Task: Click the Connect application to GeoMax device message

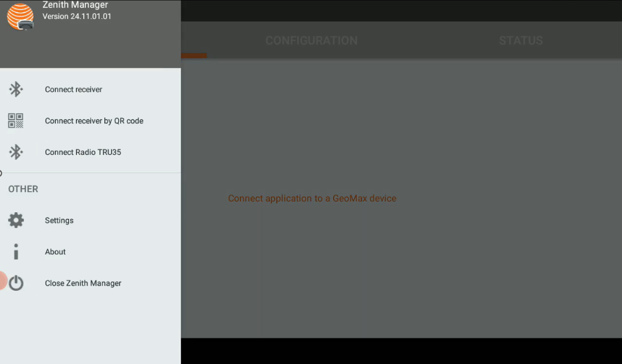Action: 312,199
